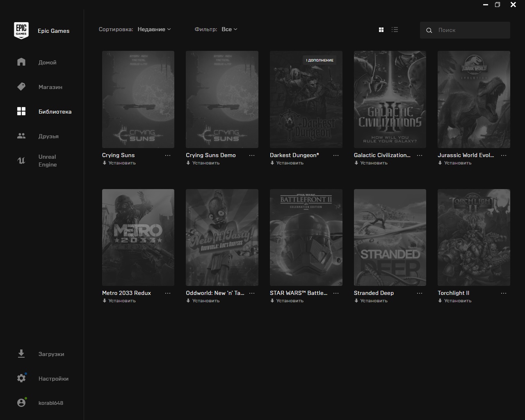Image resolution: width=525 pixels, height=420 pixels.
Task: Click the 1 ДОПОЛНЕНИЕ badge on Darkest Dungeon
Action: click(320, 60)
